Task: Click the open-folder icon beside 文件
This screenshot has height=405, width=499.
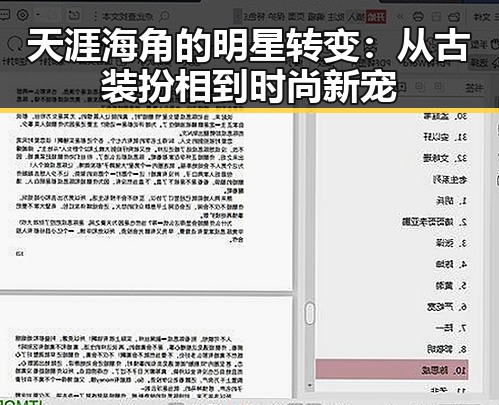Action: click(454, 16)
